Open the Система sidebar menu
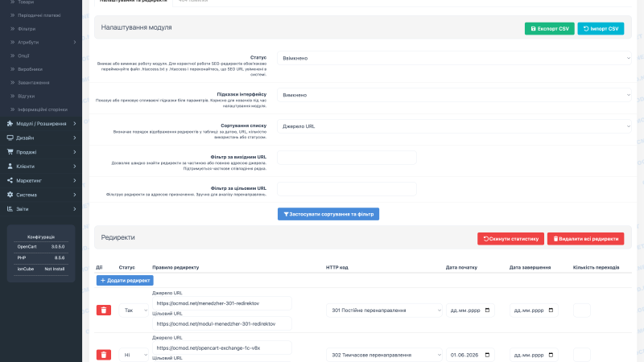 pos(41,195)
